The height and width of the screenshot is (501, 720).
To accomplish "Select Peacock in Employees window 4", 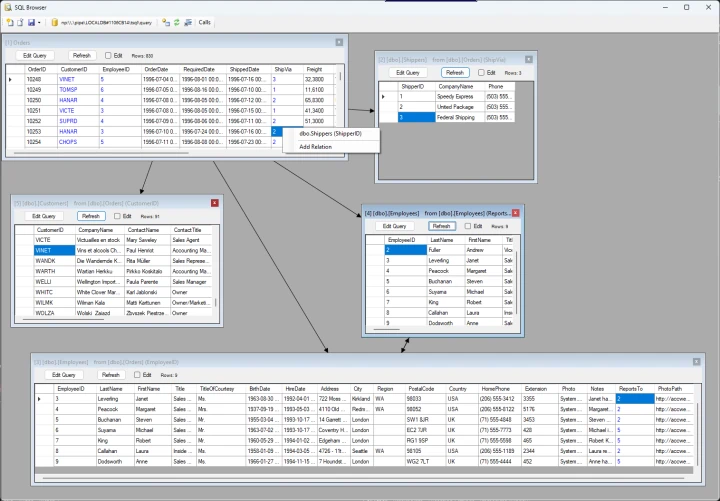I will [x=445, y=271].
